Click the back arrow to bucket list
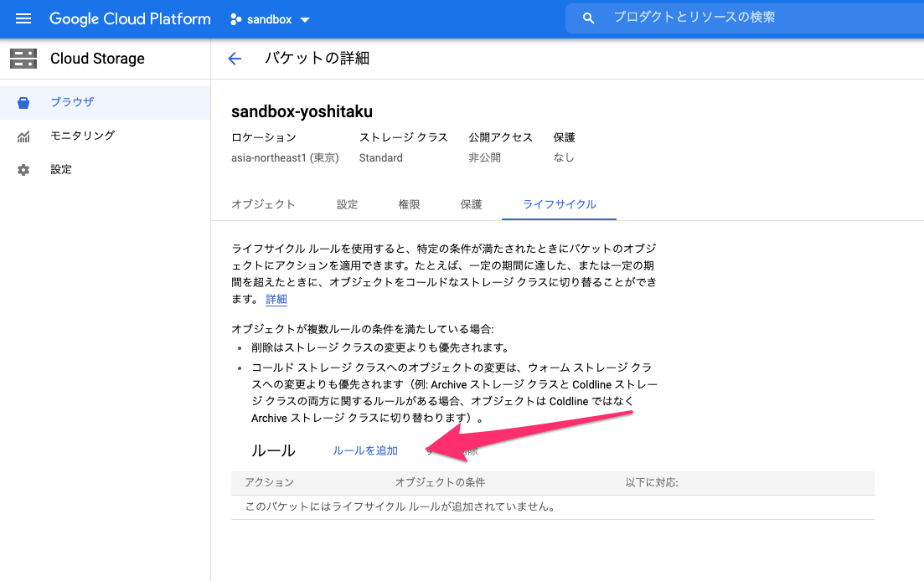The image size is (924, 581). coord(235,59)
